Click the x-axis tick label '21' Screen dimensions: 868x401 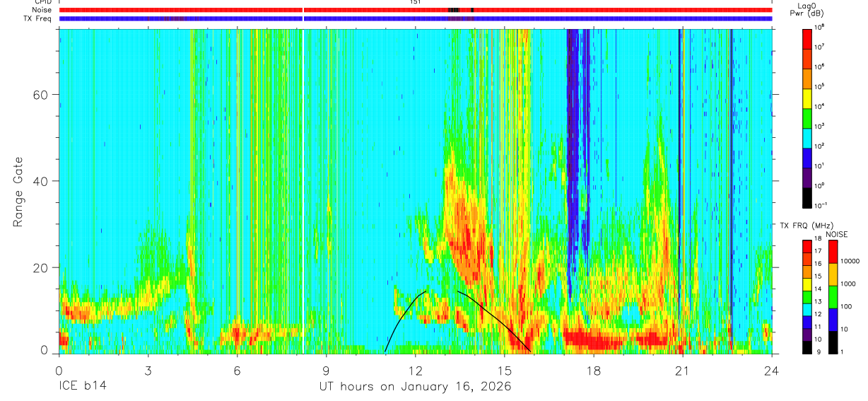tap(683, 370)
